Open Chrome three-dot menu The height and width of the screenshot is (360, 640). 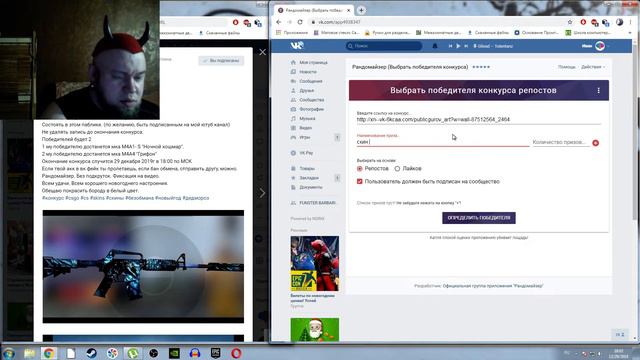click(x=631, y=22)
